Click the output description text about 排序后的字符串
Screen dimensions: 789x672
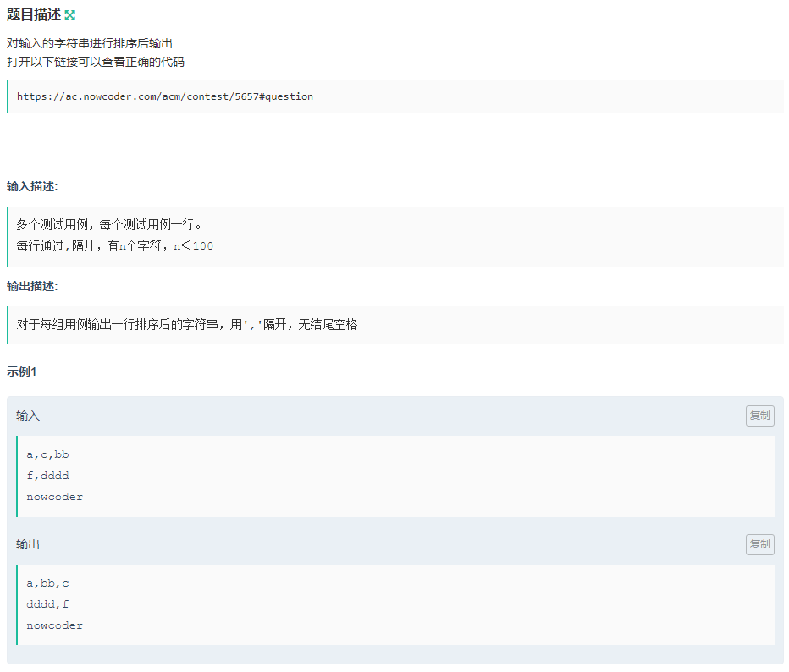pyautogui.click(x=186, y=325)
